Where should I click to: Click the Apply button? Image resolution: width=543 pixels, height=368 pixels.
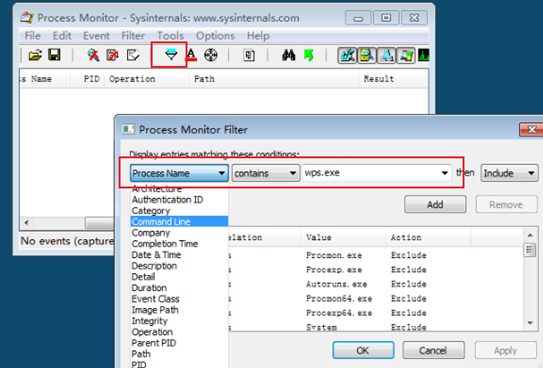(506, 350)
